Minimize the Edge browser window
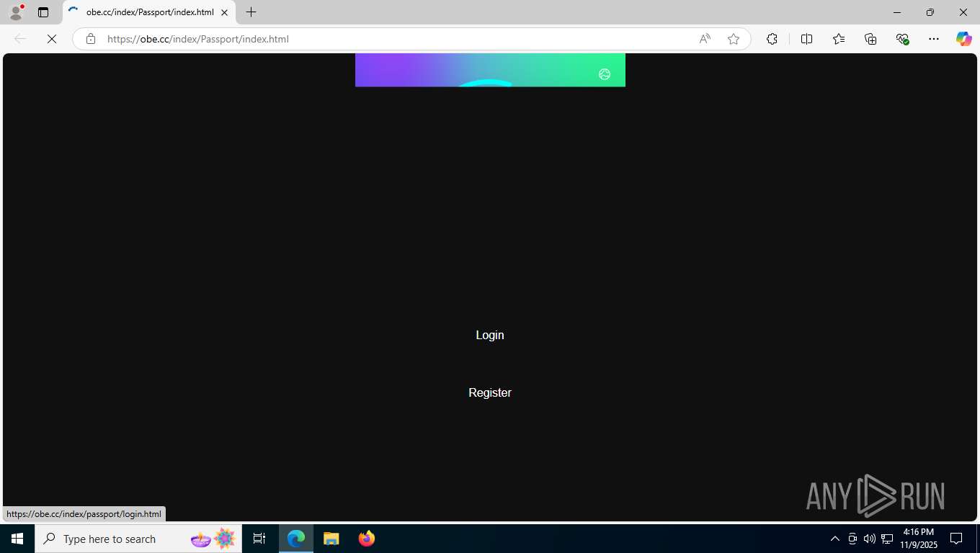Viewport: 980px width, 553px height. click(897, 12)
